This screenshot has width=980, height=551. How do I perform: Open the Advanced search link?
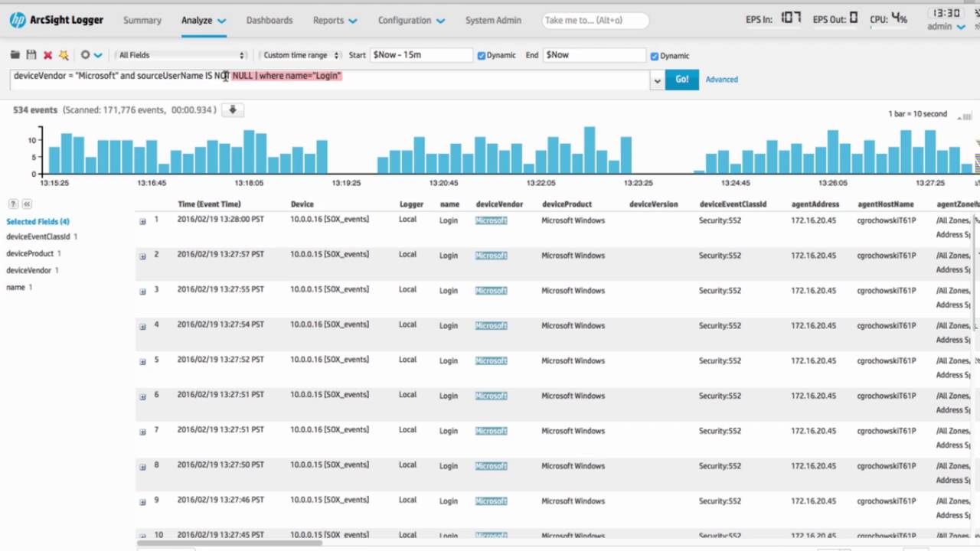pyautogui.click(x=722, y=80)
